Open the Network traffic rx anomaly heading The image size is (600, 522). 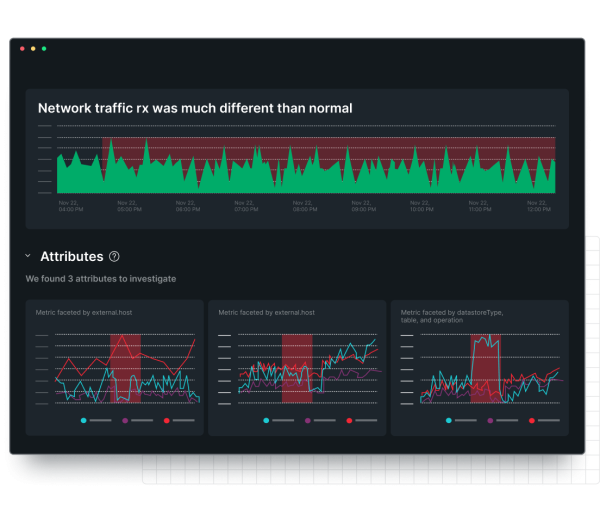(195, 107)
